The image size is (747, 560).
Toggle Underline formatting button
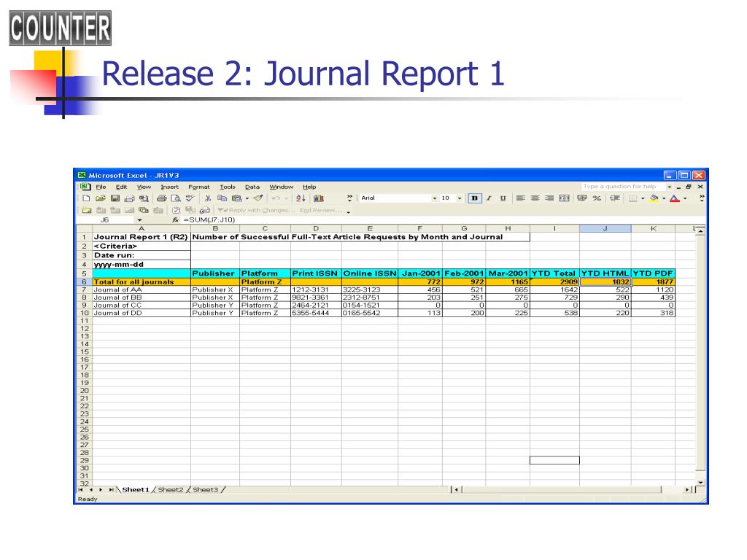pyautogui.click(x=503, y=198)
